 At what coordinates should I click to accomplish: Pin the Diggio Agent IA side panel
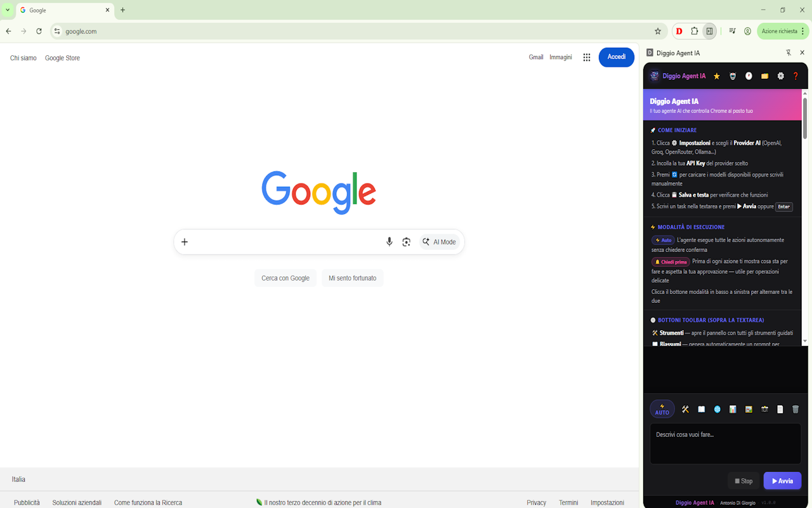[788, 53]
